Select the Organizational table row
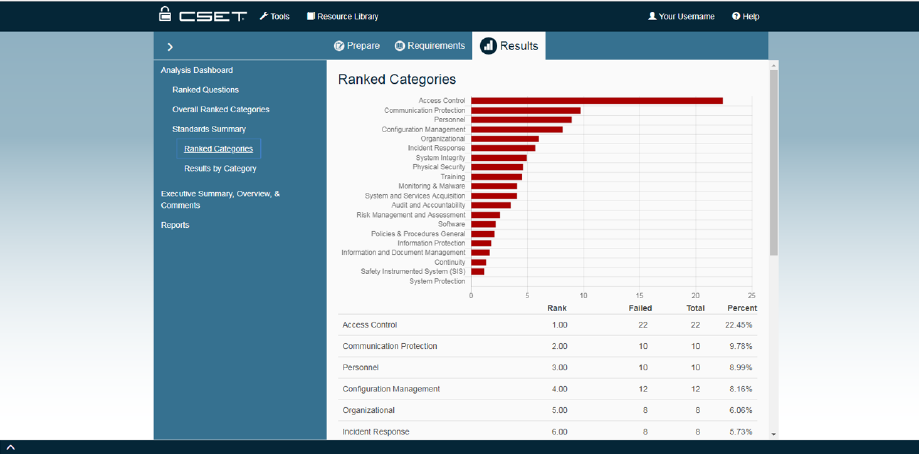 (x=549, y=410)
